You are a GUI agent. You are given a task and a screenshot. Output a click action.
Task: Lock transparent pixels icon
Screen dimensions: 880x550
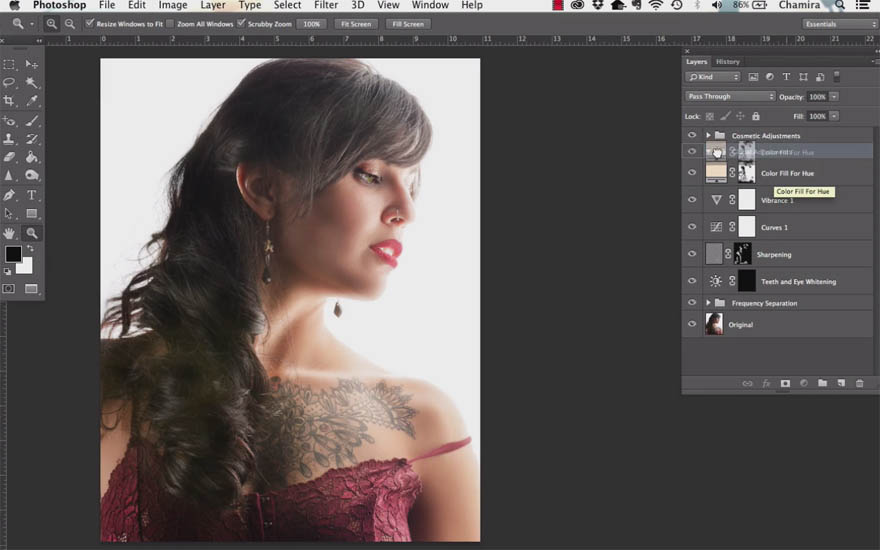[710, 116]
